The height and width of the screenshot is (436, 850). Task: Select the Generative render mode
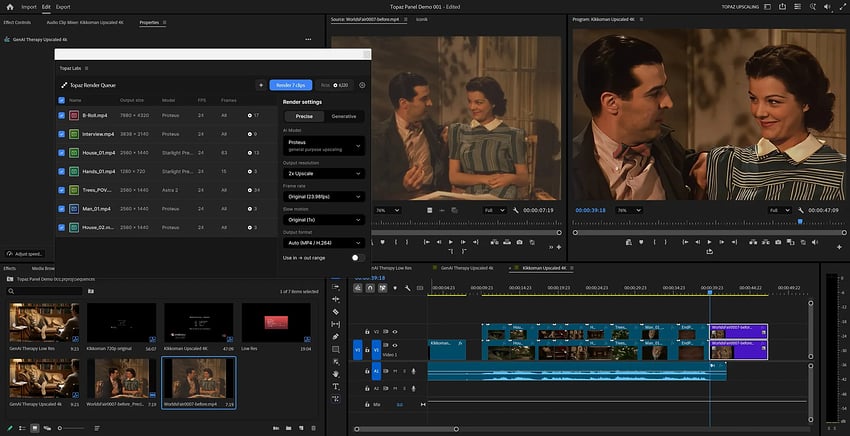pyautogui.click(x=344, y=116)
